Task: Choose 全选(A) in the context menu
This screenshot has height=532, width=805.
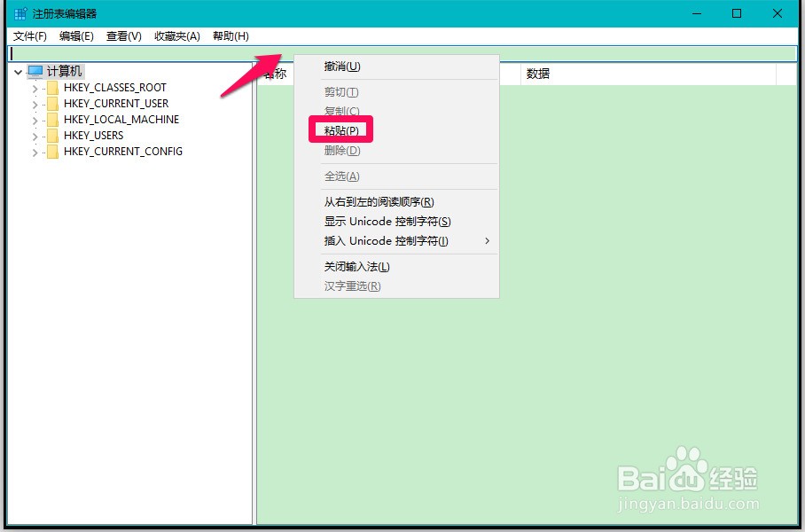Action: 395,176
